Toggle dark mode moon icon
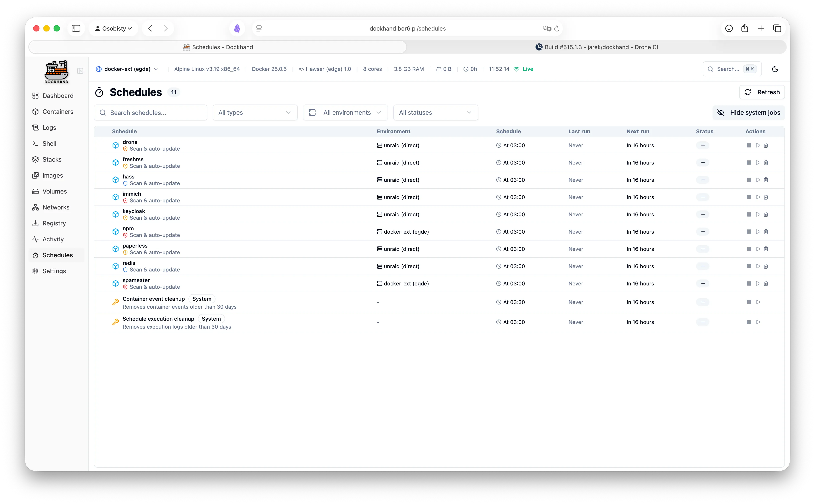Screen dimensions: 815x504 point(775,69)
